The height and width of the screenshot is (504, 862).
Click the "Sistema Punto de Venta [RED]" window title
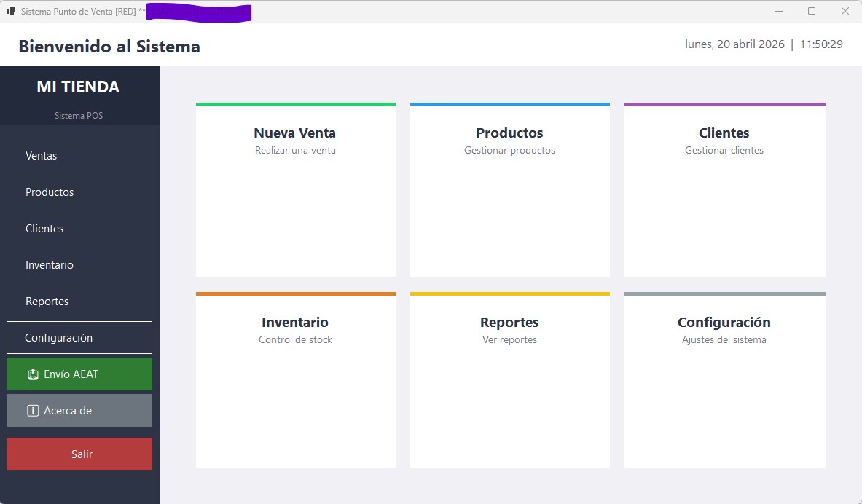(x=78, y=11)
